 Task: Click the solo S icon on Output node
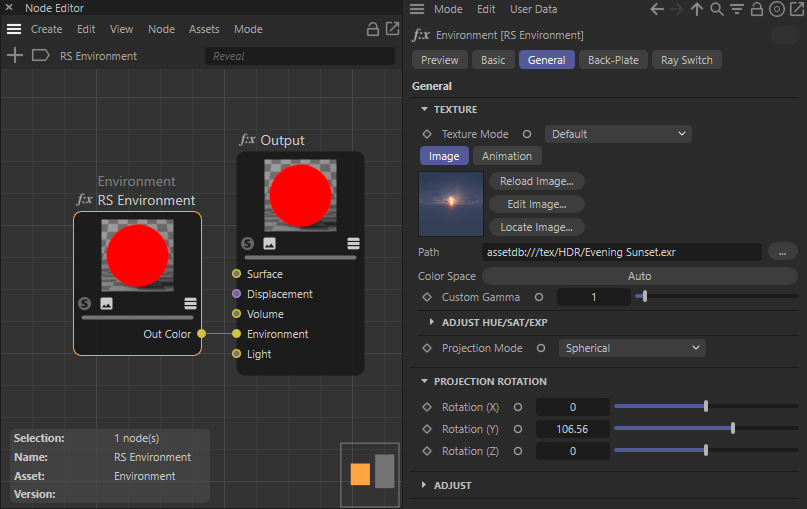coord(247,243)
